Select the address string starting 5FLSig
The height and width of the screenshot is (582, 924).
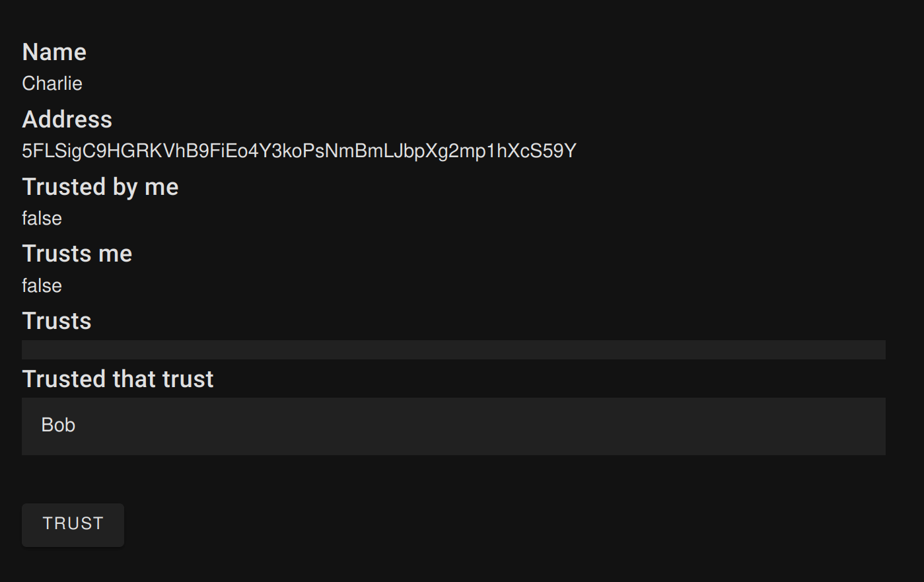pos(299,151)
